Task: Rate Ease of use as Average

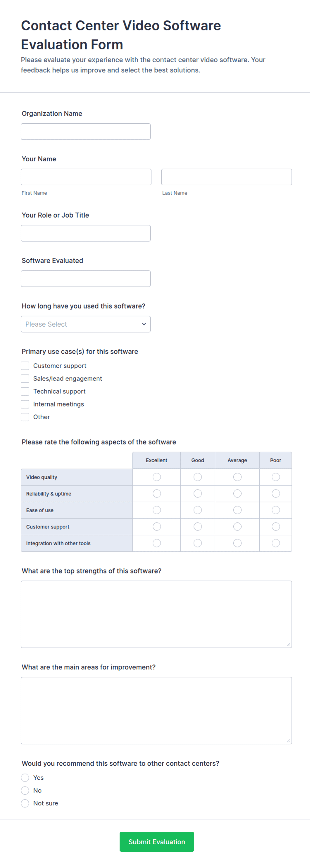Action: (238, 510)
